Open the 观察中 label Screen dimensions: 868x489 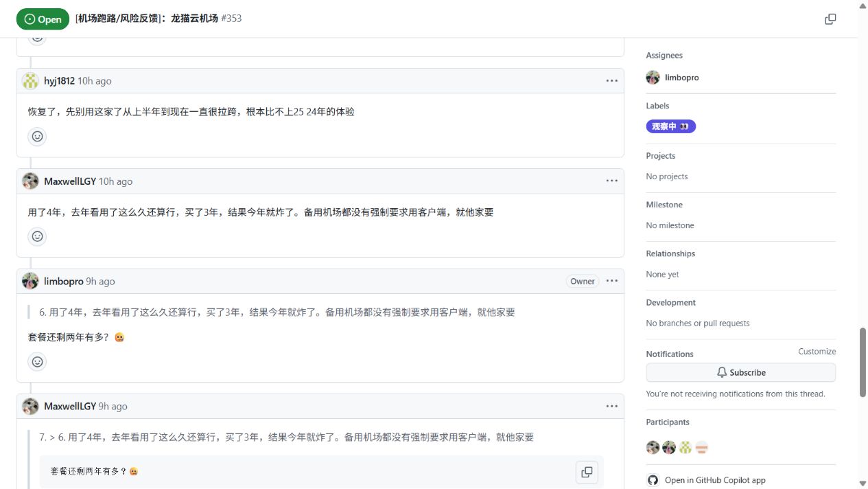670,126
